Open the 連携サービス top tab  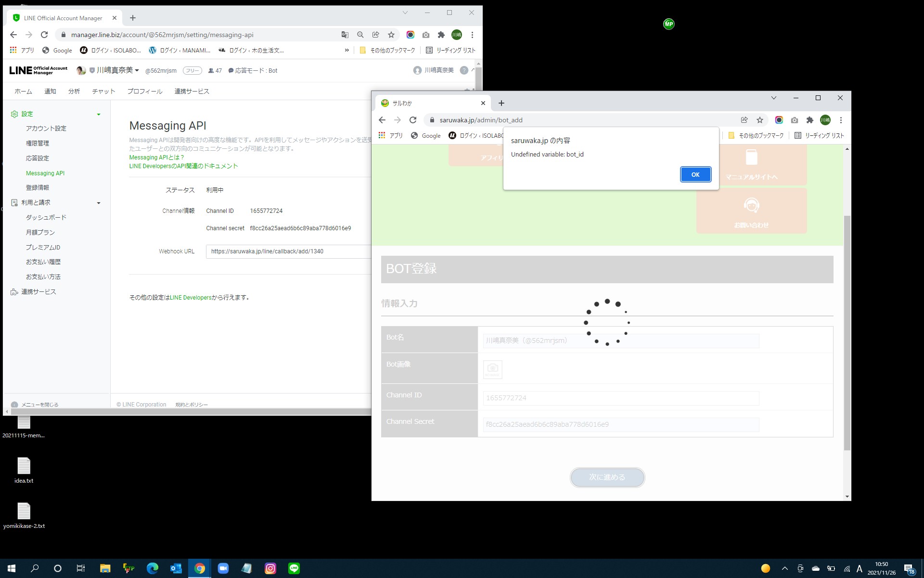[x=192, y=91]
